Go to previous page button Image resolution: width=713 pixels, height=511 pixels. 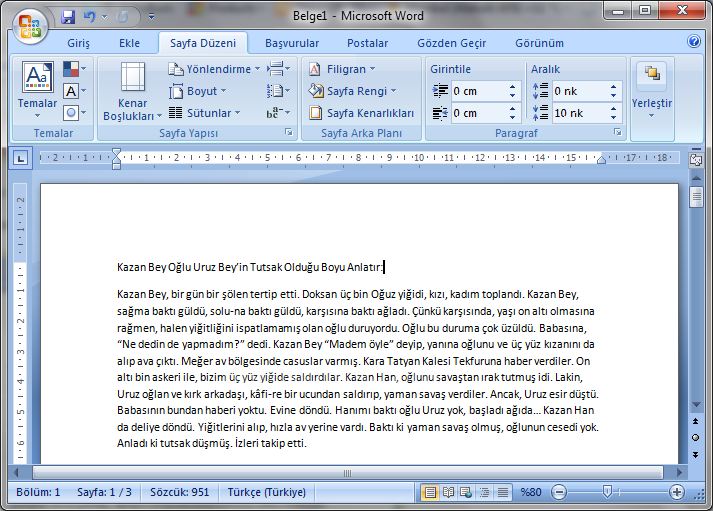pyautogui.click(x=696, y=421)
